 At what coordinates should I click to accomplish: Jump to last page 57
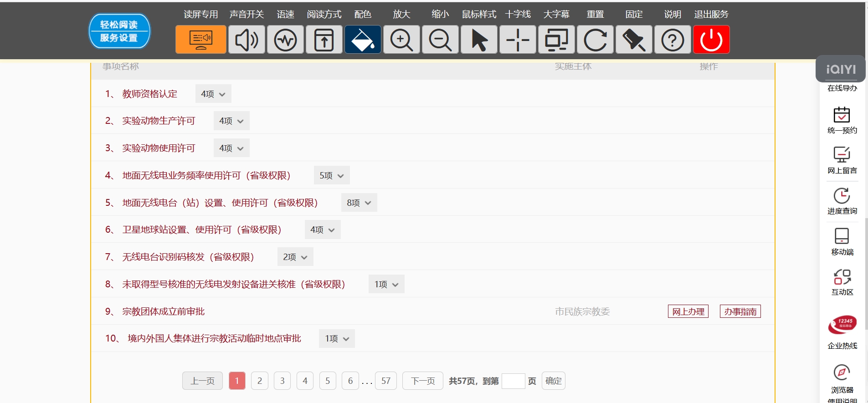pos(386,381)
